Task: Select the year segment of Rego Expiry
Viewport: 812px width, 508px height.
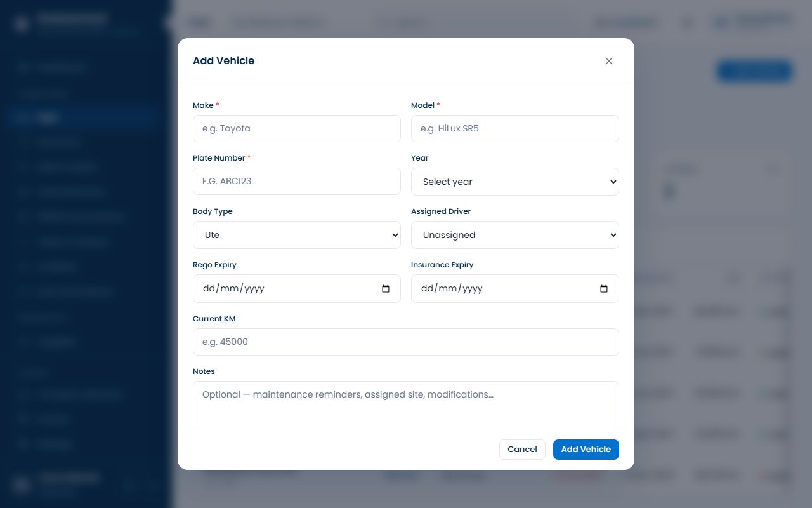Action: 254,288
